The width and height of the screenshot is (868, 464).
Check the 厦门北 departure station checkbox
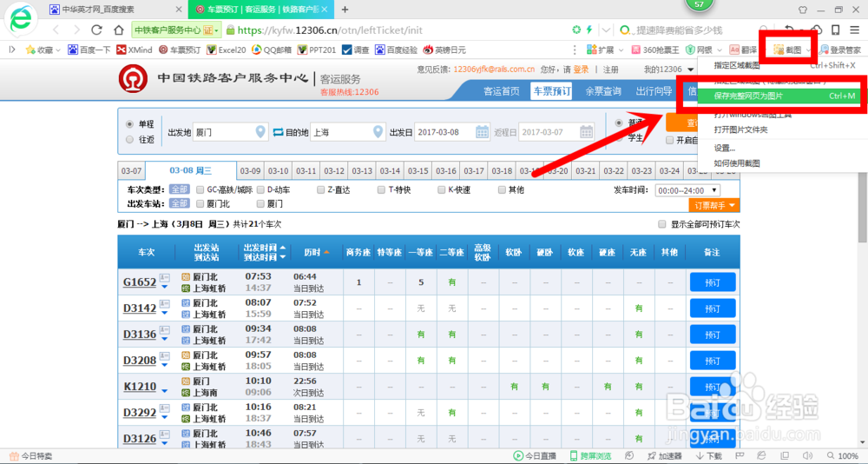click(200, 203)
